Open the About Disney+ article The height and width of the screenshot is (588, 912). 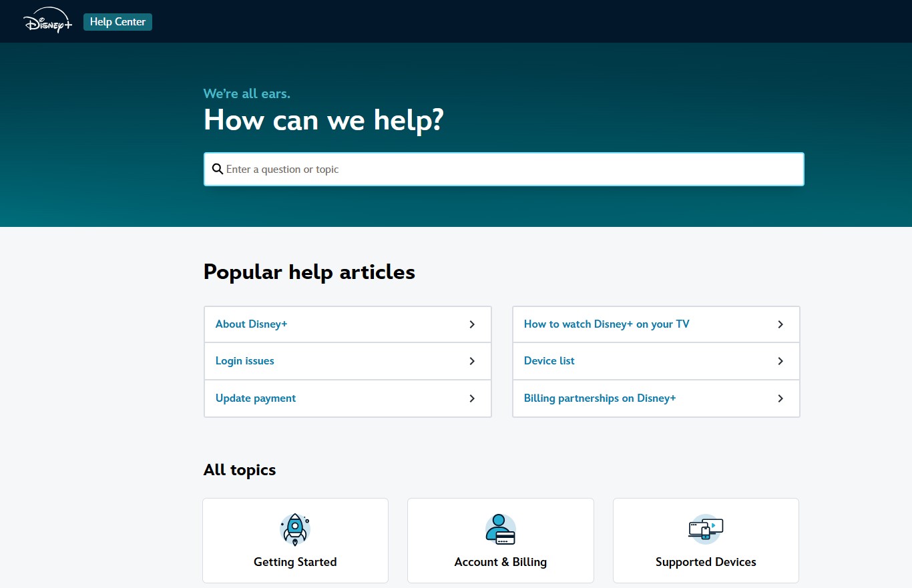348,324
